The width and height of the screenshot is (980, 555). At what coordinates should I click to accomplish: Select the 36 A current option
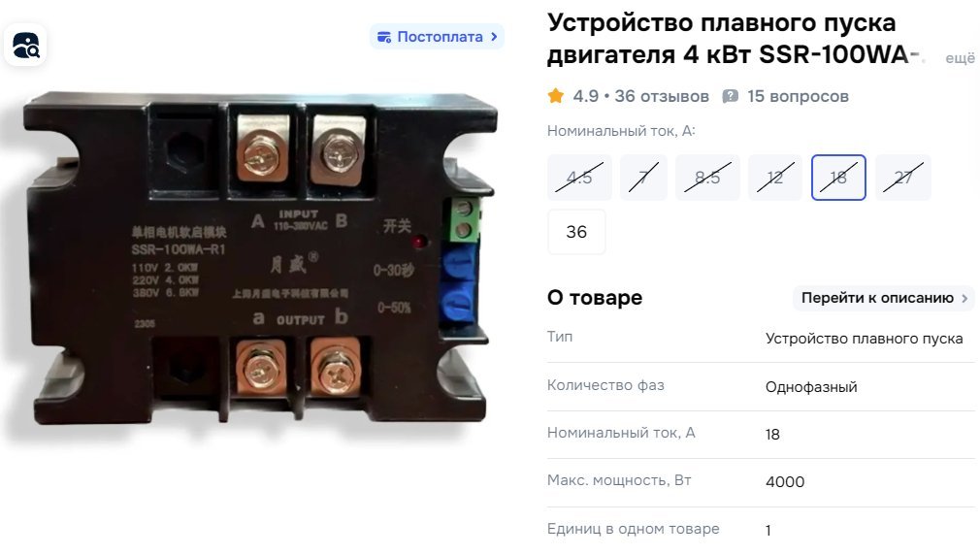(x=576, y=232)
